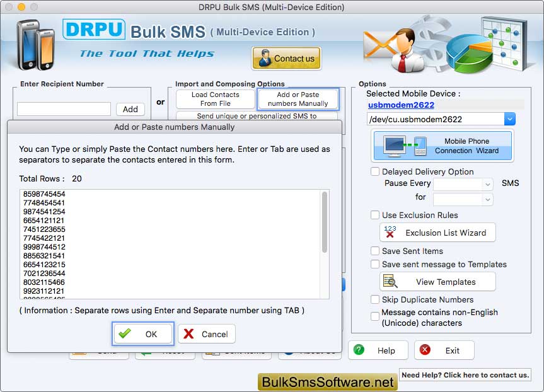Click Need Help contact us link

point(465,374)
